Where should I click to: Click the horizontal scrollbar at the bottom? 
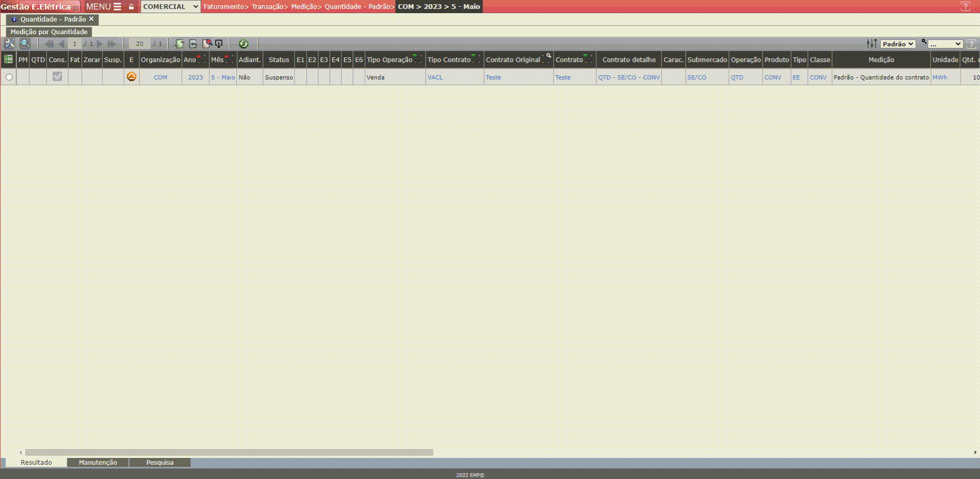tap(229, 452)
